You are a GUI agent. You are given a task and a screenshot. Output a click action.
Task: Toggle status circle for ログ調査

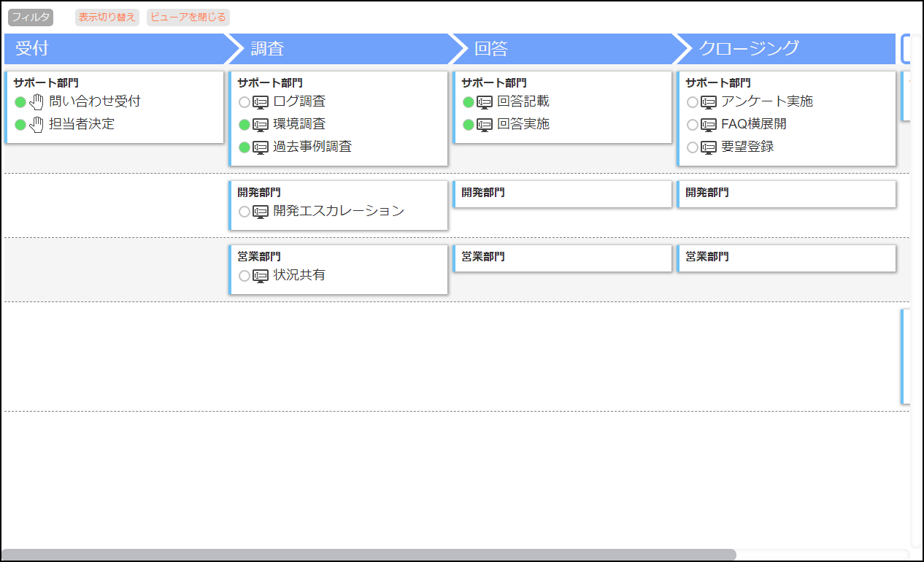(245, 102)
